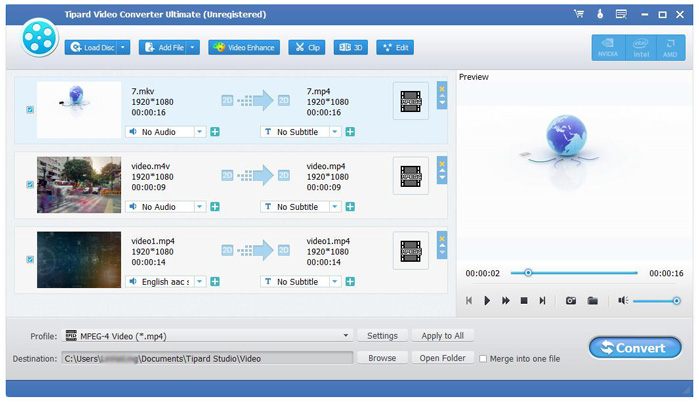Click output format icon for 7.mp4
This screenshot has width=699, height=404.
(411, 101)
